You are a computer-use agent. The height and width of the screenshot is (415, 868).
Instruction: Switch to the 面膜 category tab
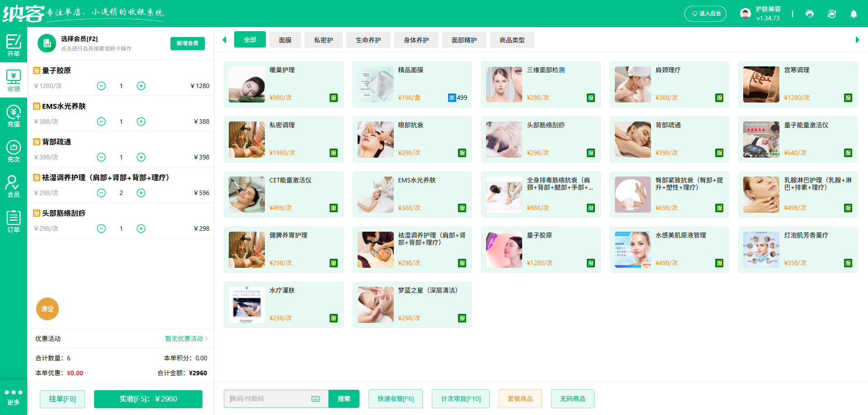click(285, 40)
